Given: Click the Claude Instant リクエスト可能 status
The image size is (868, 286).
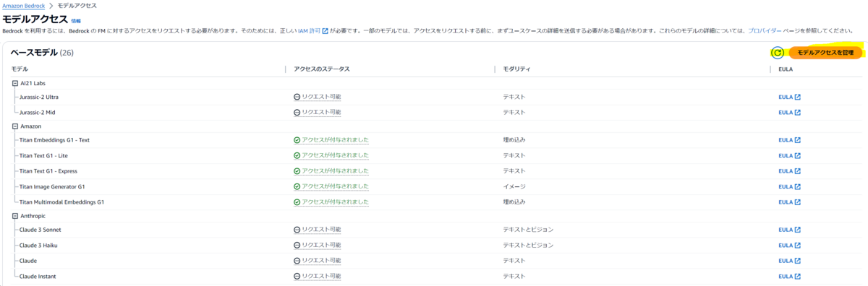Looking at the screenshot, I should pyautogui.click(x=318, y=277).
